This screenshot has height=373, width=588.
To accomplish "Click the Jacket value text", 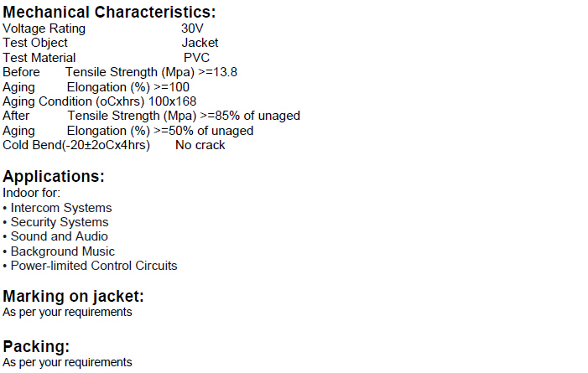I will point(200,43).
